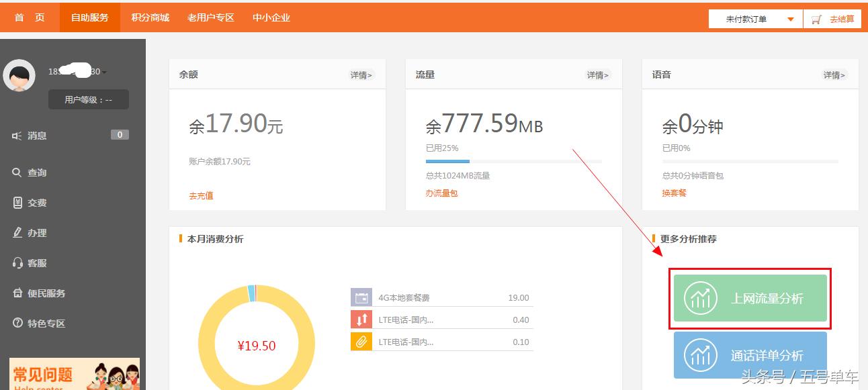Click the 流量 usage progress bar
This screenshot has height=390, width=868.
click(x=513, y=161)
